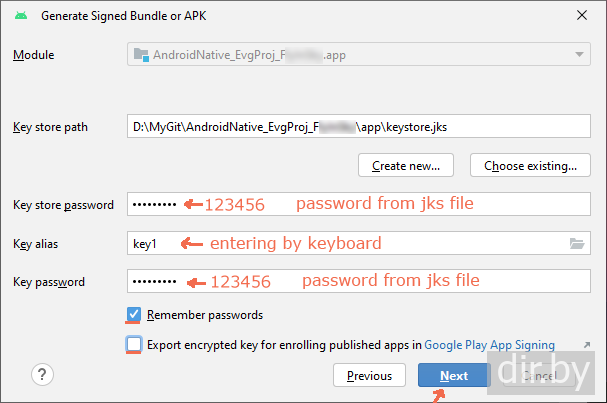Click the Create new... button

406,165
